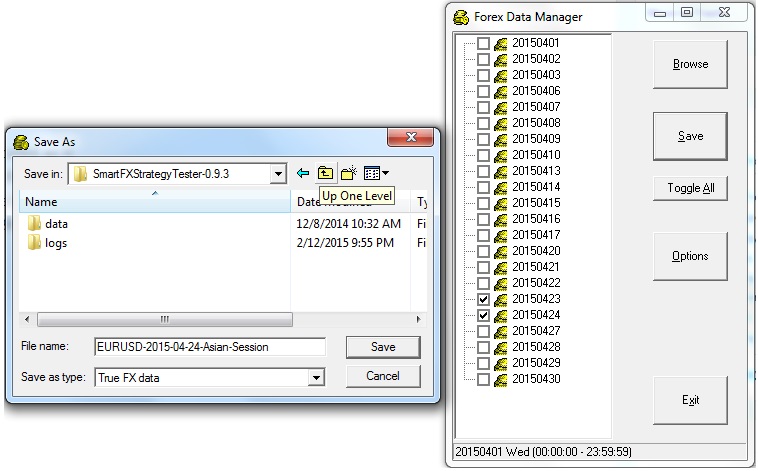758x471 pixels.
Task: Click the File name input field
Action: [x=210, y=347]
